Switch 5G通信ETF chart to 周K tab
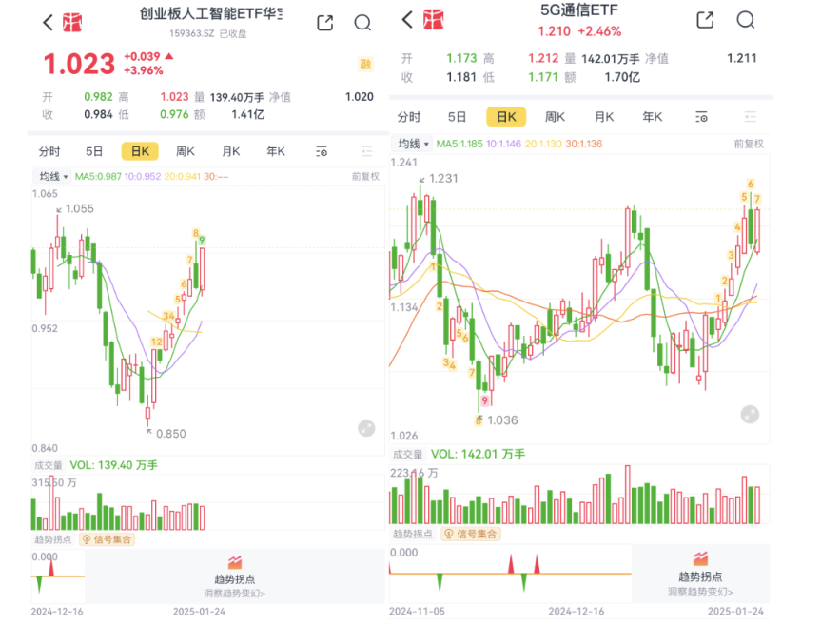 pyautogui.click(x=555, y=117)
